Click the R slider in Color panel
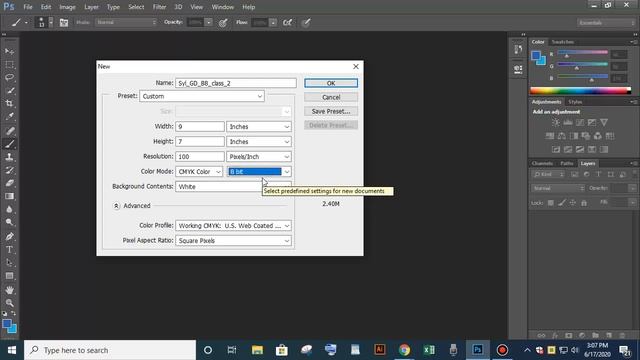This screenshot has width=640, height=360. tap(582, 53)
